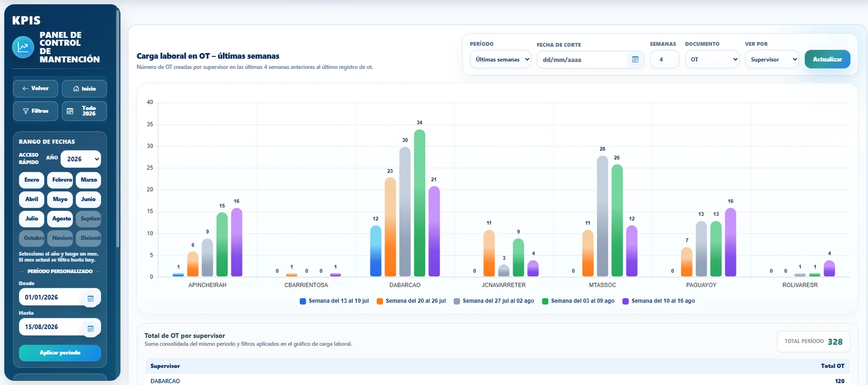Click MTASSOC's gray bar labeled 28
This screenshot has width=868, height=385.
tap(602, 216)
